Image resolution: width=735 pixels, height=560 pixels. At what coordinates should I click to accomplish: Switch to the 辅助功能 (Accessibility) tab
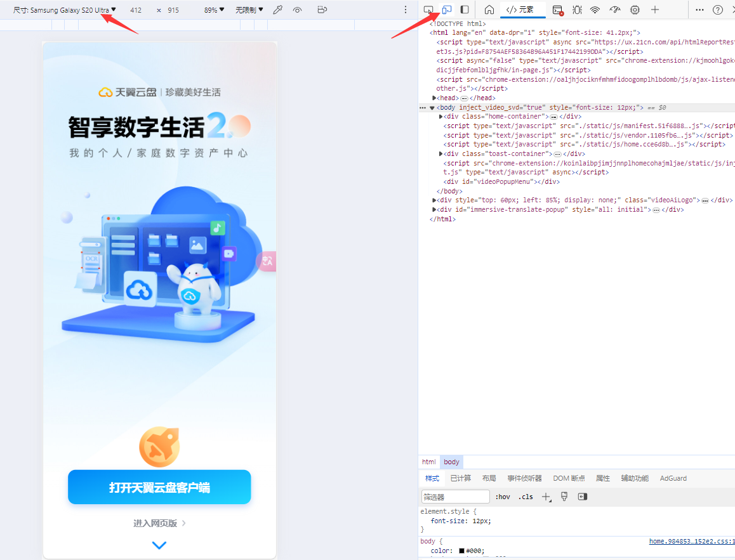(635, 478)
